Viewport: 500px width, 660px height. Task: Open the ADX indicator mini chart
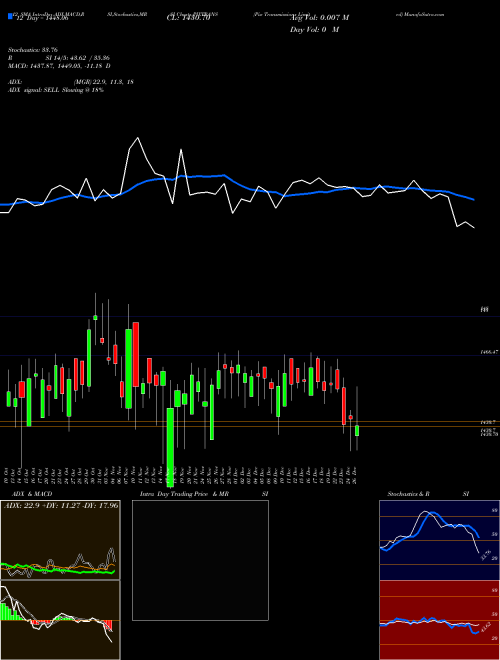[x=60, y=540]
